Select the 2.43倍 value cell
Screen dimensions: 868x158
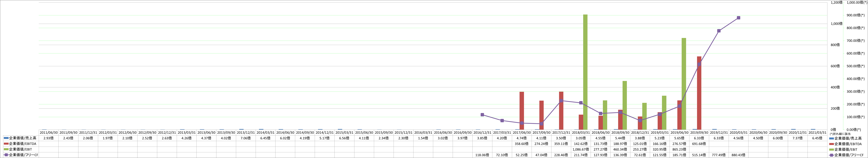pyautogui.click(x=68, y=138)
